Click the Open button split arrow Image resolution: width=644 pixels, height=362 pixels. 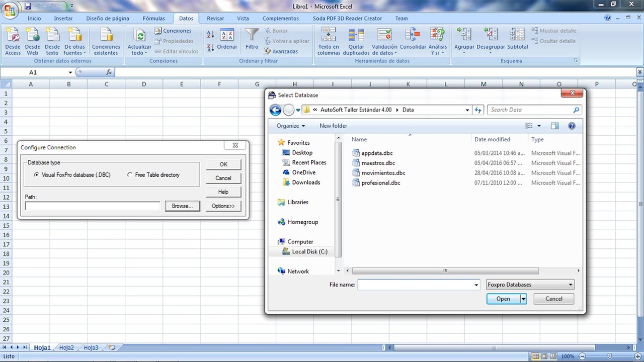[523, 299]
